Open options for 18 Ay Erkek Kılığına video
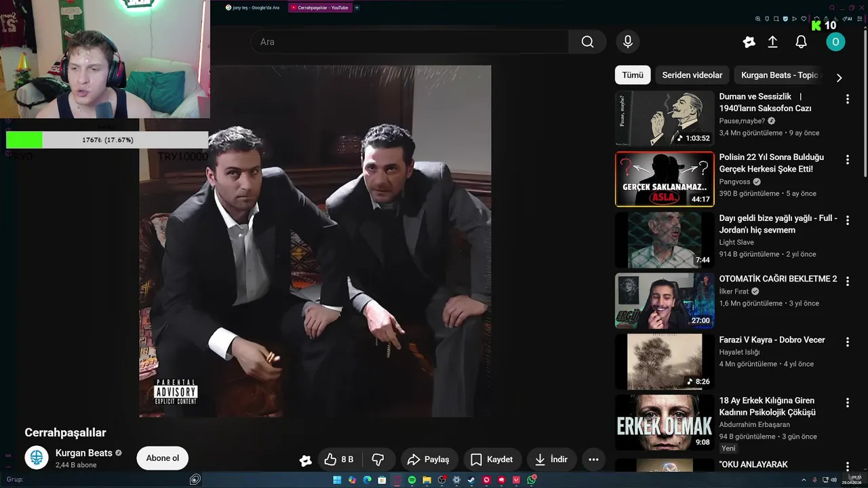 (x=847, y=403)
